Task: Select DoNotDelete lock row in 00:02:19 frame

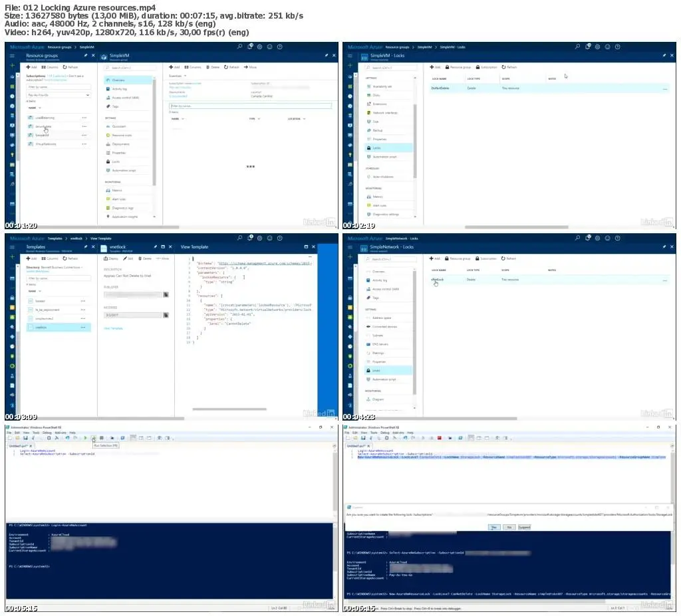Action: coord(549,88)
